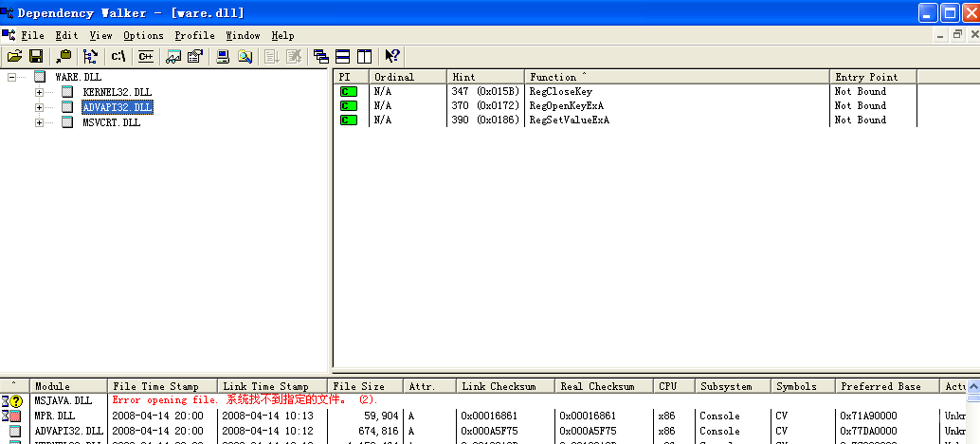Activate the Context Help arrow-question icon
The height and width of the screenshot is (444, 980).
point(392,56)
